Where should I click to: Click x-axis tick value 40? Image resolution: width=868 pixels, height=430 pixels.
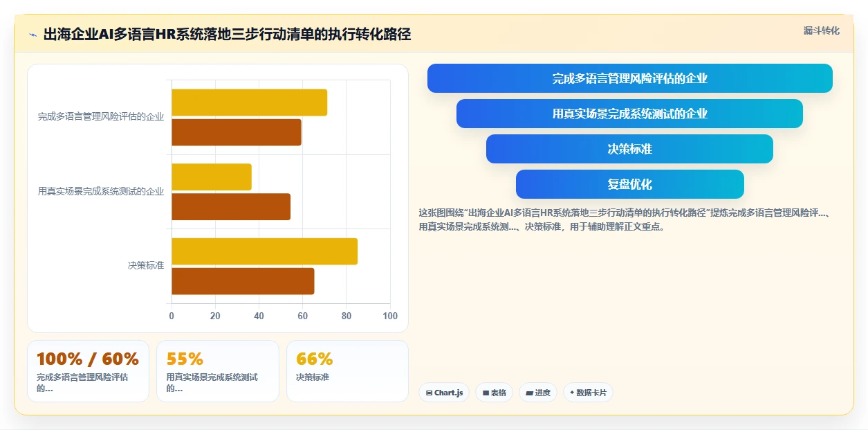coord(259,316)
